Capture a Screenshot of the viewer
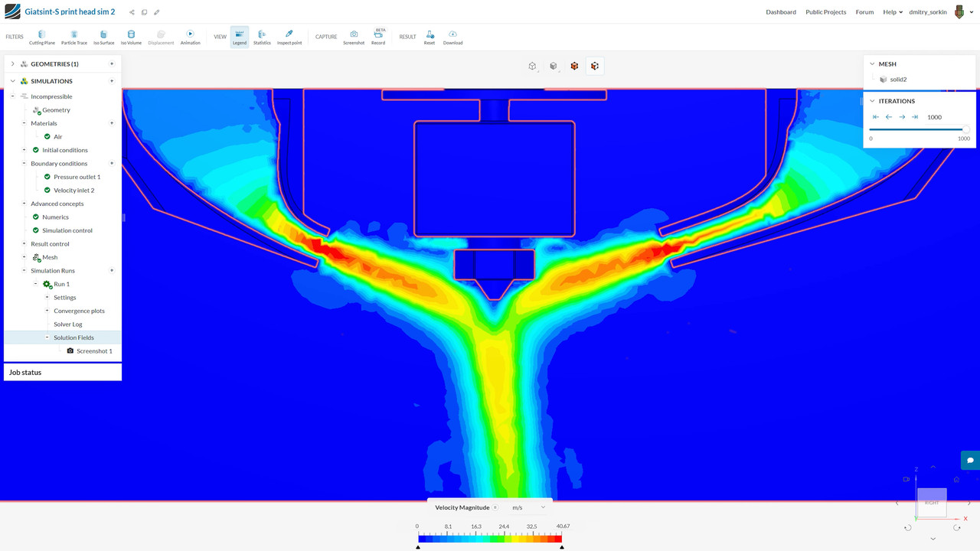980x551 pixels. click(354, 37)
